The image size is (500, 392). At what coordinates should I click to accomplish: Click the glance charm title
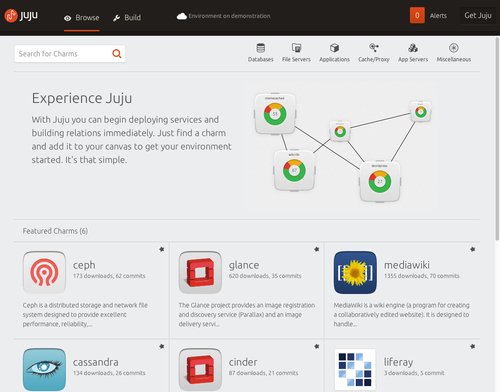[x=244, y=265]
